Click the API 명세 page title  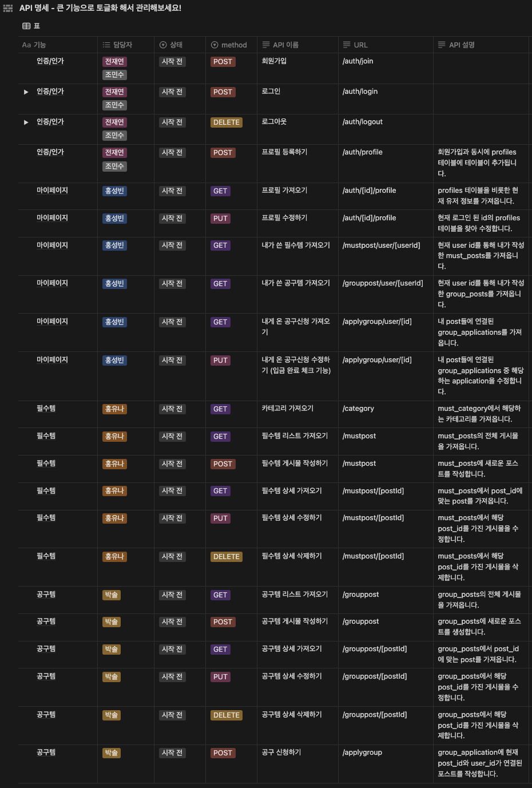pyautogui.click(x=100, y=8)
